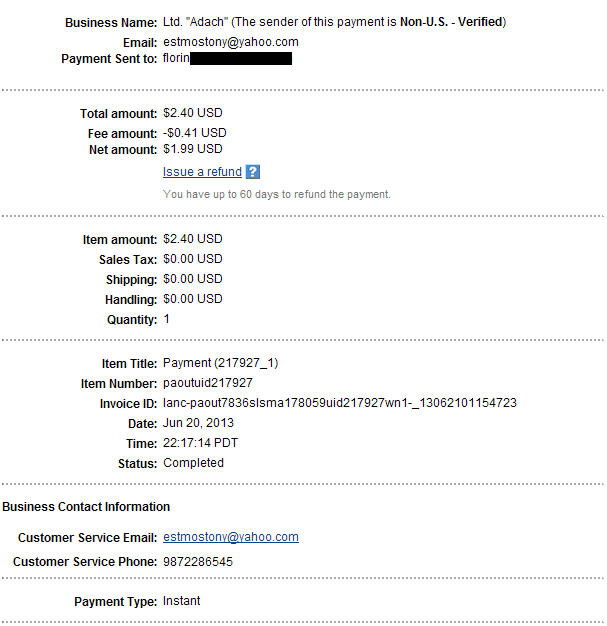Click the Instant payment type value

click(181, 601)
